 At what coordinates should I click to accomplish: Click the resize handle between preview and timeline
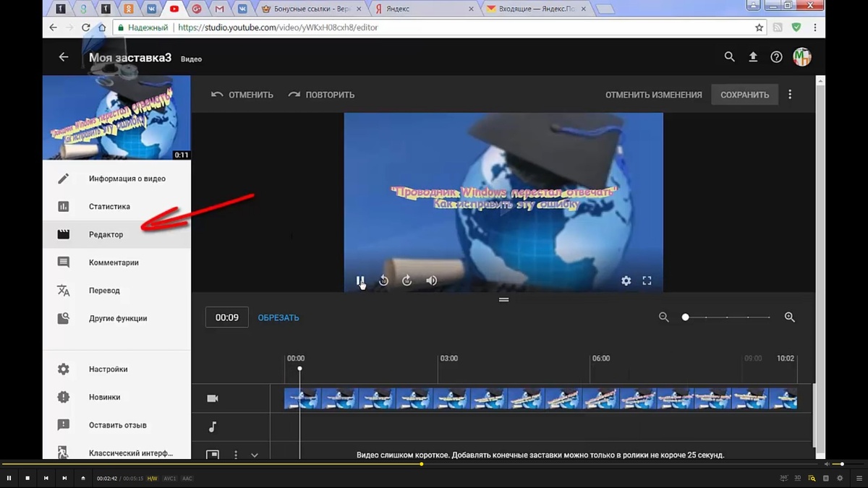503,299
